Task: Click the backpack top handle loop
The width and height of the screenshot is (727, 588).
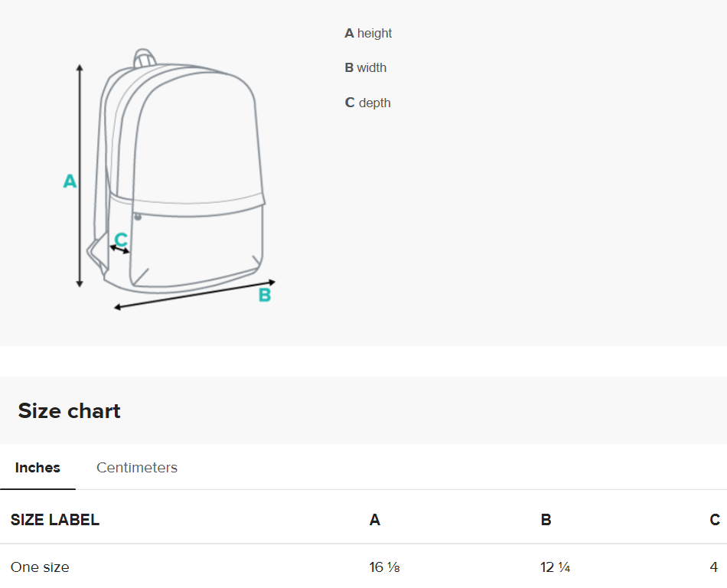Action: 145,58
